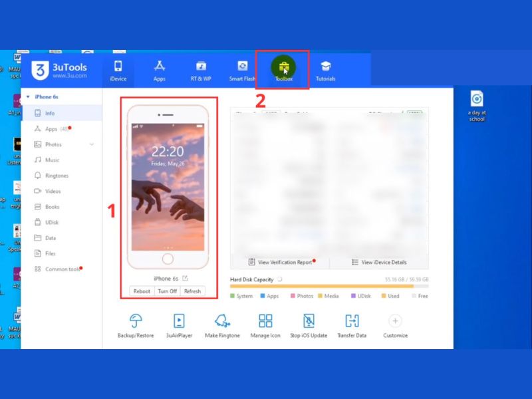Open the Apps tab in top bar
The height and width of the screenshot is (399, 532).
click(x=160, y=71)
